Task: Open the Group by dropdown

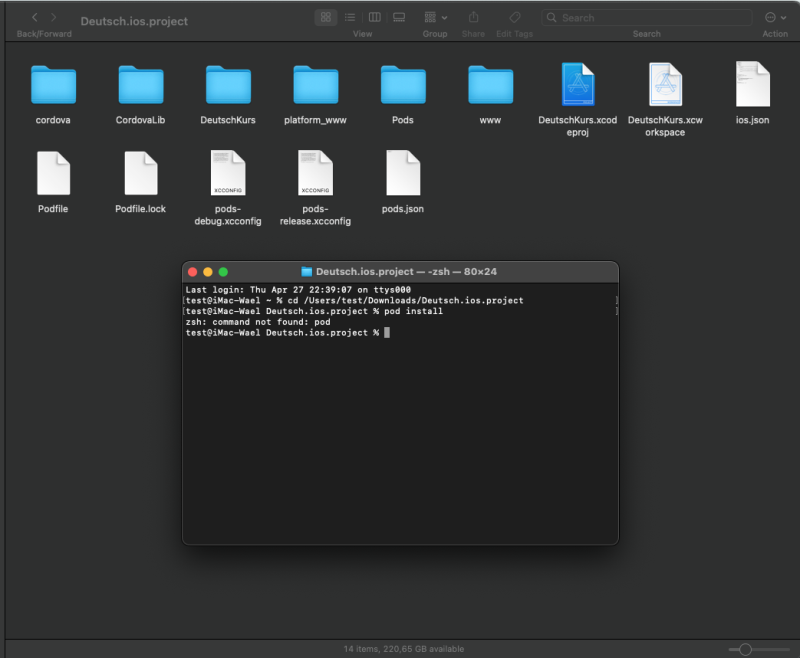Action: (x=435, y=17)
